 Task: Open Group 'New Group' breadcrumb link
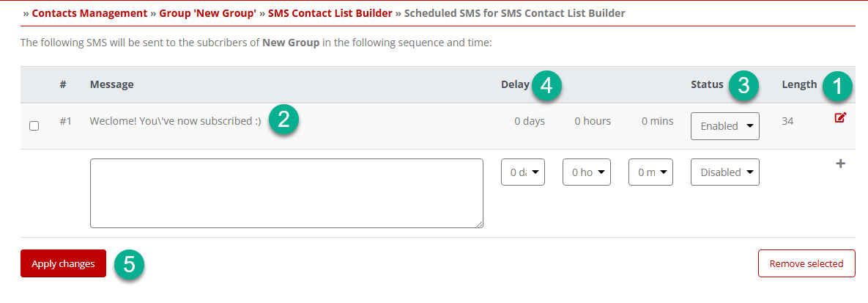(x=207, y=13)
